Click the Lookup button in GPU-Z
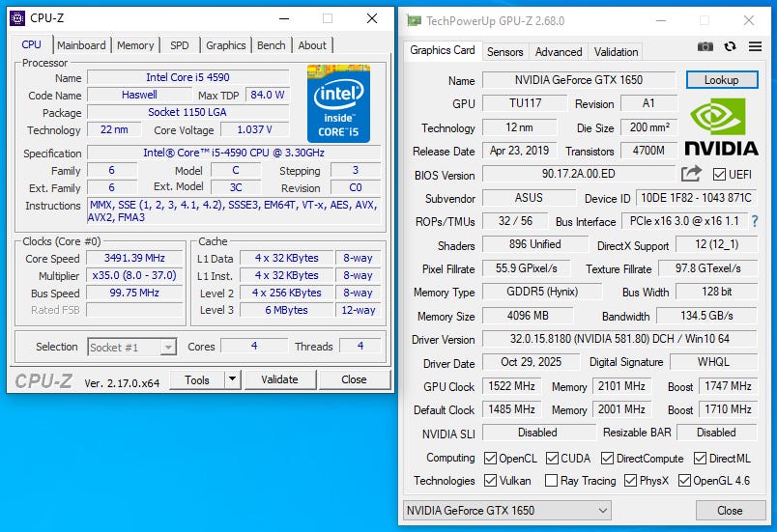 tap(722, 80)
